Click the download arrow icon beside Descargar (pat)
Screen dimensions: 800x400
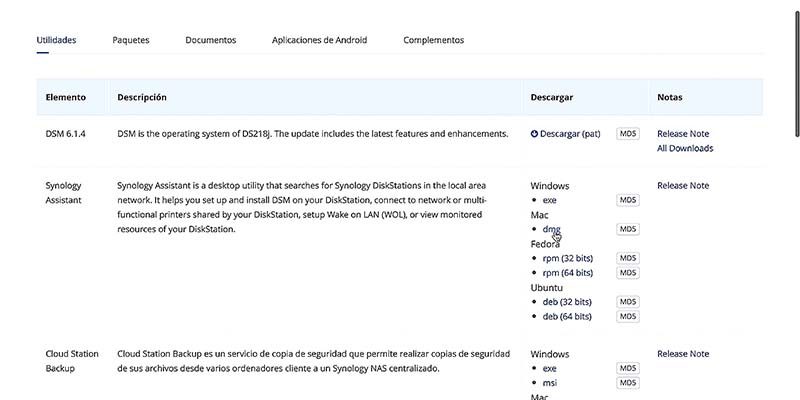coord(534,134)
